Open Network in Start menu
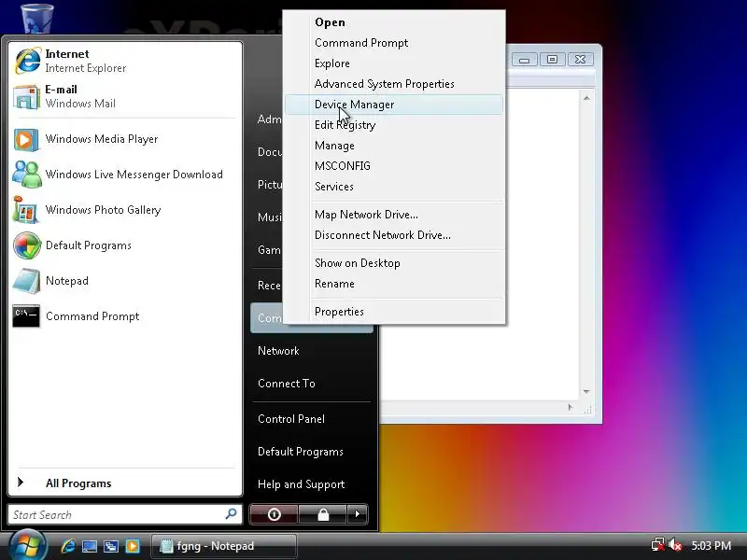The height and width of the screenshot is (560, 747). tap(311, 351)
